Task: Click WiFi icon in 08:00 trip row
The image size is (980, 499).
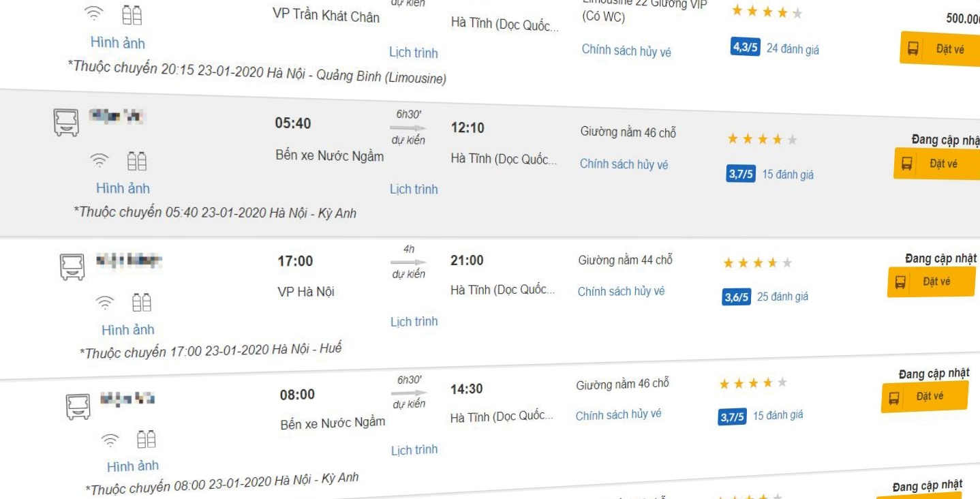Action: pos(110,441)
